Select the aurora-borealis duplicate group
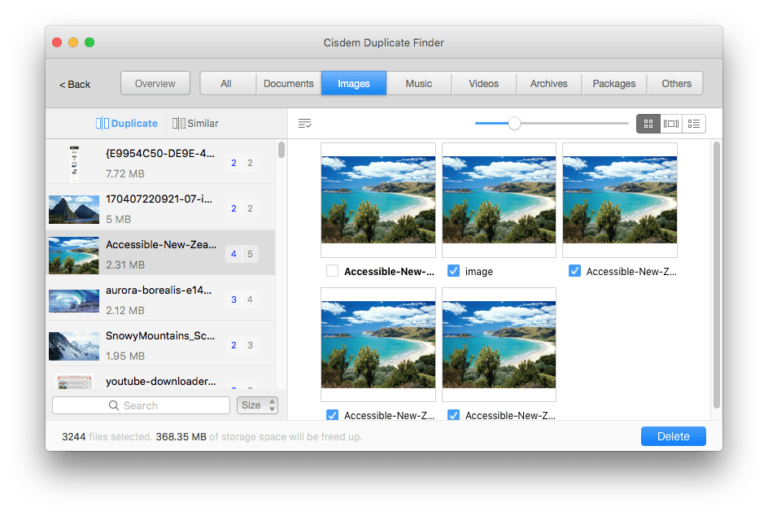Viewport: 768px width, 516px height. [160, 298]
